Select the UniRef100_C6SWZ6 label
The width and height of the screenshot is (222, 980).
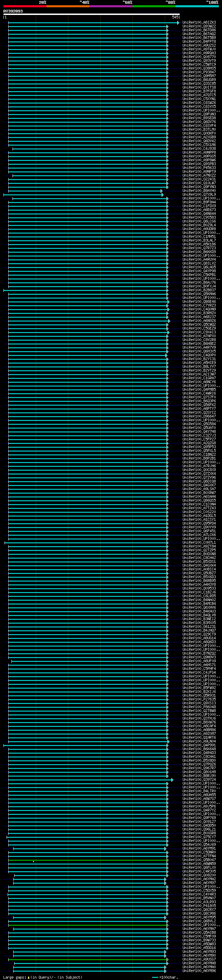[199, 103]
